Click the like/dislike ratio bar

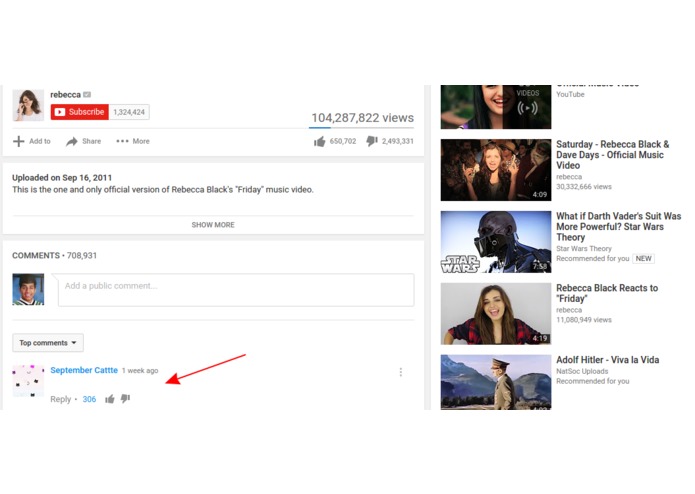coord(361,128)
